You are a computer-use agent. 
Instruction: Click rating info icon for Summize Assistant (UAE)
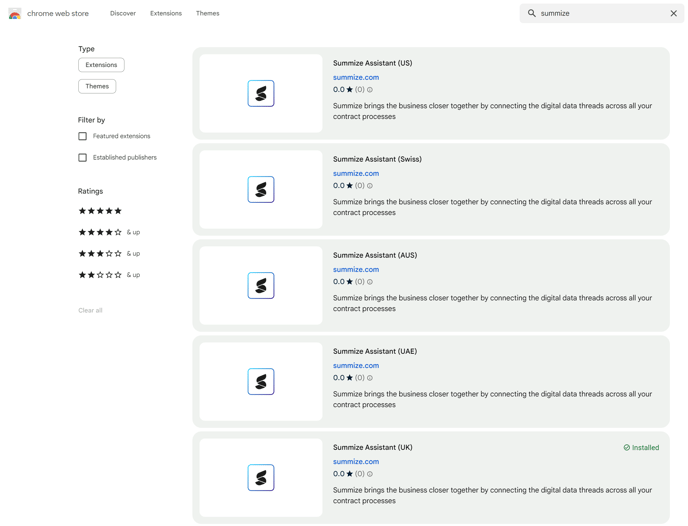[370, 378]
